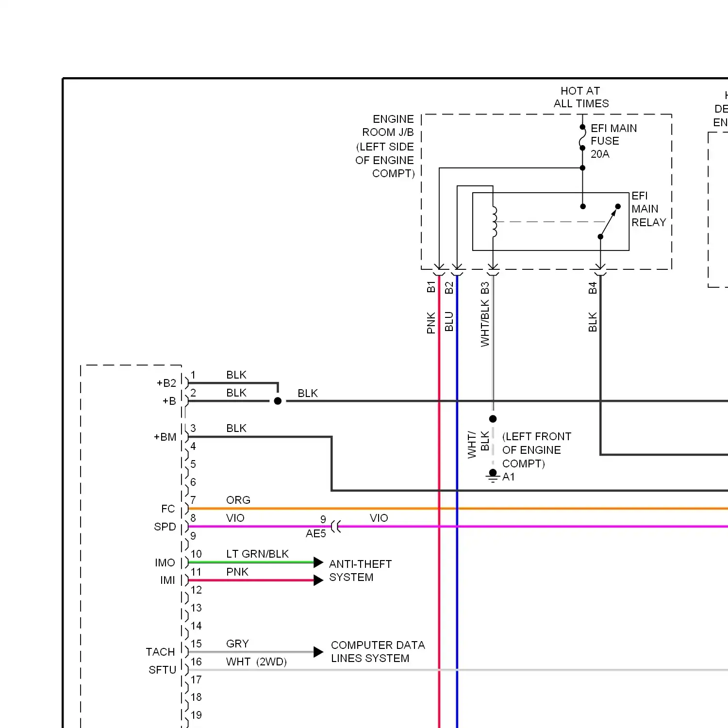This screenshot has height=728, width=728.
Task: Select the +B pin name
Action: pyautogui.click(x=169, y=401)
